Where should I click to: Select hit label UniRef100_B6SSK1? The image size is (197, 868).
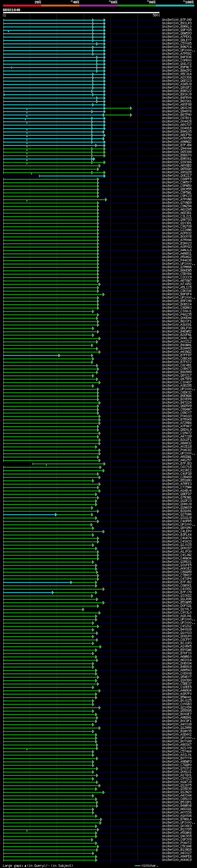click(177, 101)
